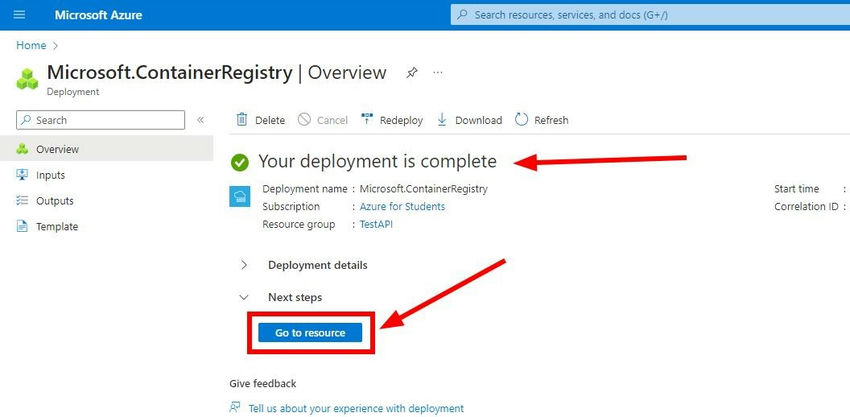Click the Your deployment is complete heading
850x417 pixels.
(x=377, y=161)
